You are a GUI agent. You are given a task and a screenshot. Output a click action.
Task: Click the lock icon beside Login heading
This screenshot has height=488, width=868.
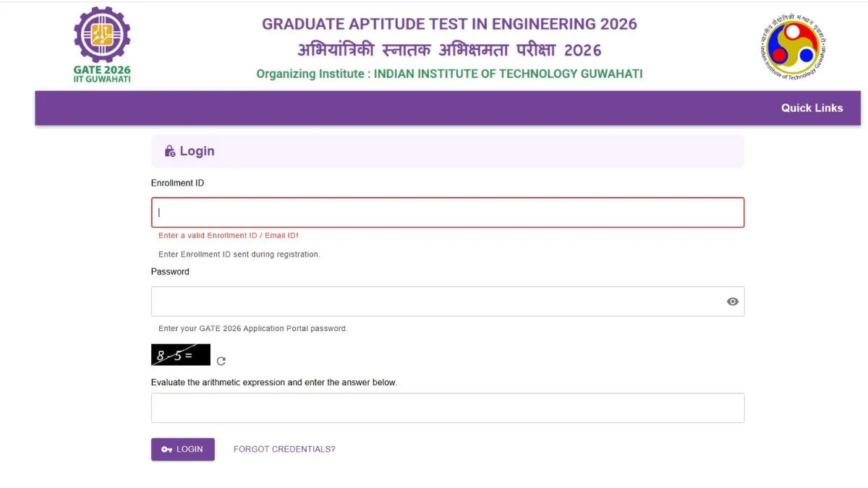click(x=170, y=151)
